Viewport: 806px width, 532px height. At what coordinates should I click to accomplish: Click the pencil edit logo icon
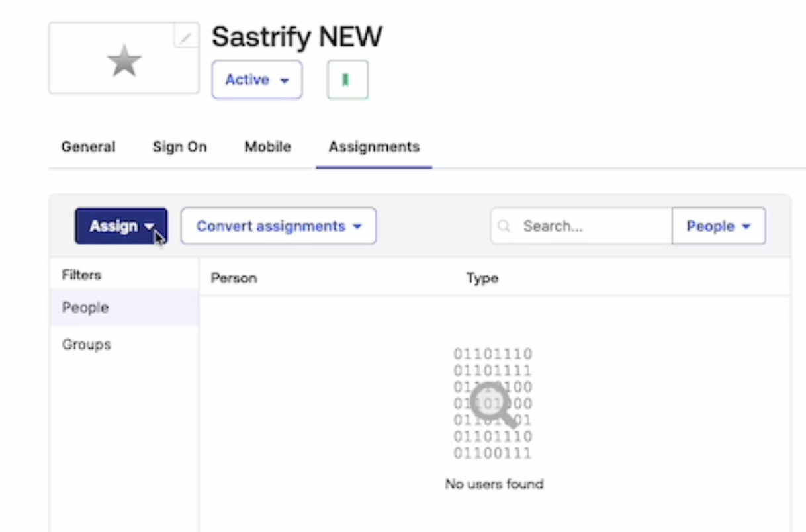click(185, 37)
